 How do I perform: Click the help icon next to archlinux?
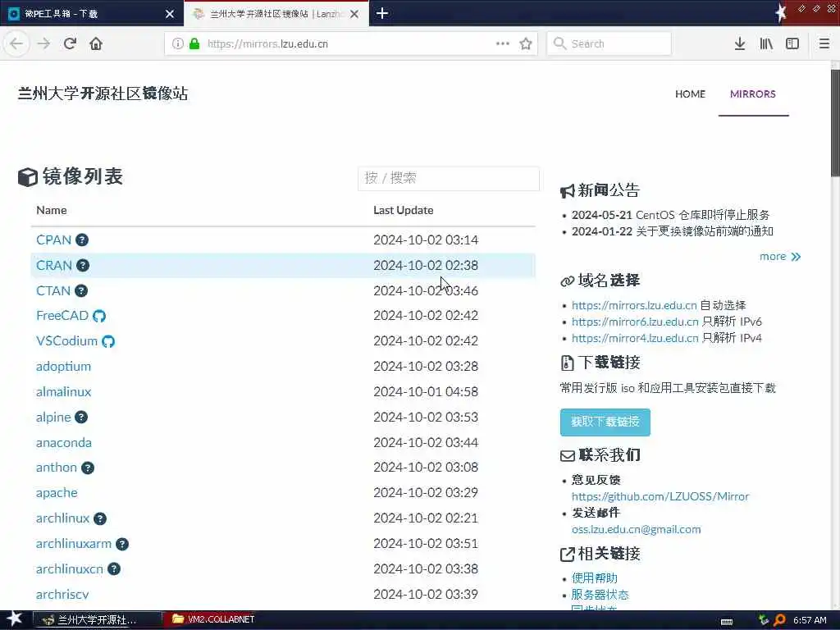point(99,518)
